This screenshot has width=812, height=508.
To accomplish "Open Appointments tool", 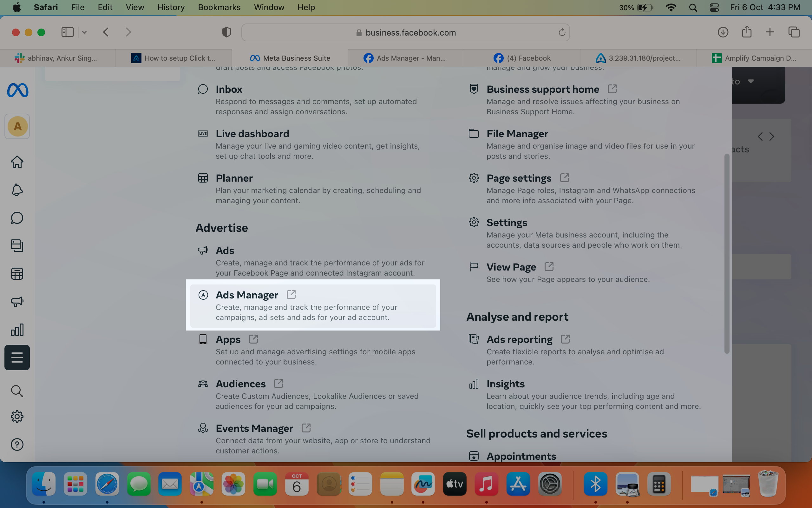I will (x=521, y=456).
